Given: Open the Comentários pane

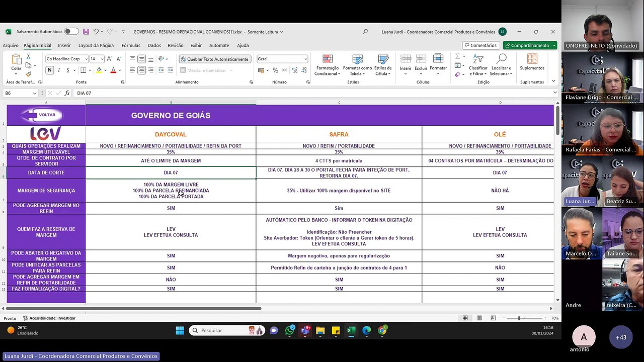Looking at the screenshot, I should coord(480,45).
